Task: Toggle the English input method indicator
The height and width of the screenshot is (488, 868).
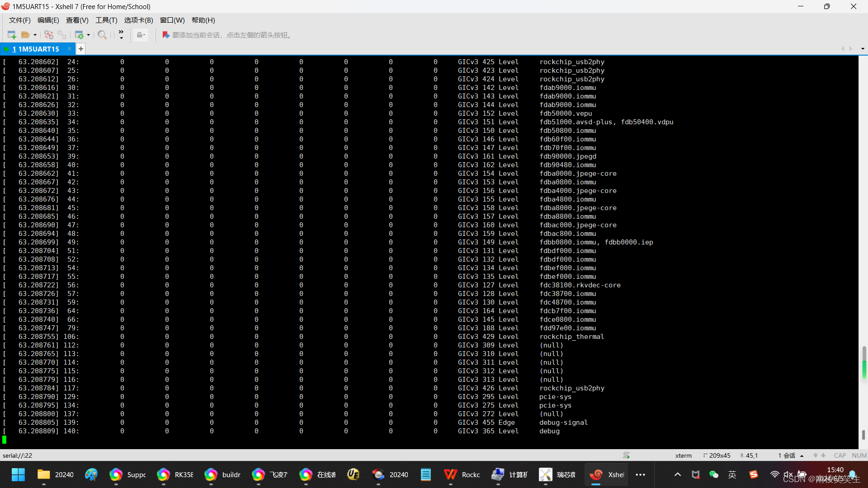Action: tap(732, 474)
